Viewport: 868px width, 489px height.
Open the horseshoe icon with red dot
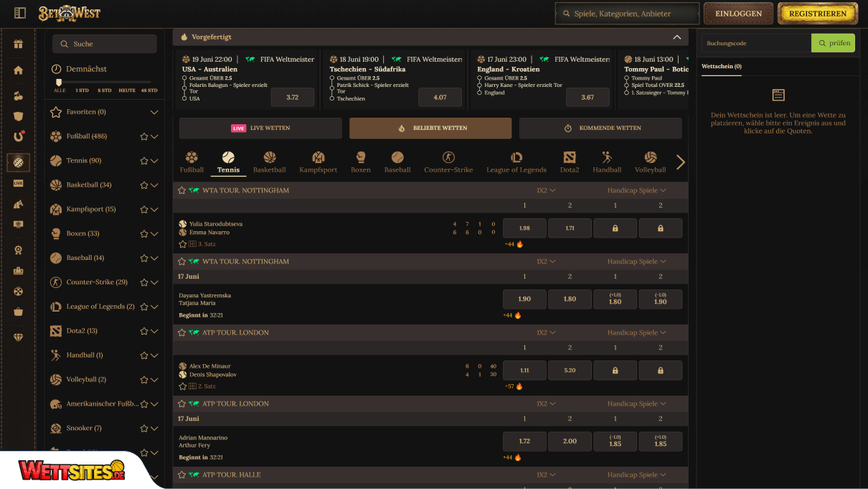click(x=19, y=136)
